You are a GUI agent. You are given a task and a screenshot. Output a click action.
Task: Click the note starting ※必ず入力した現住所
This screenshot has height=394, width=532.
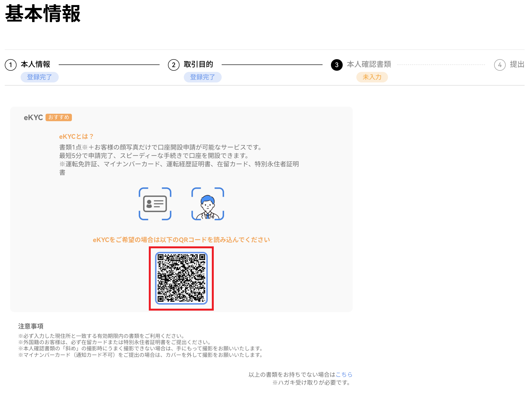tap(102, 336)
